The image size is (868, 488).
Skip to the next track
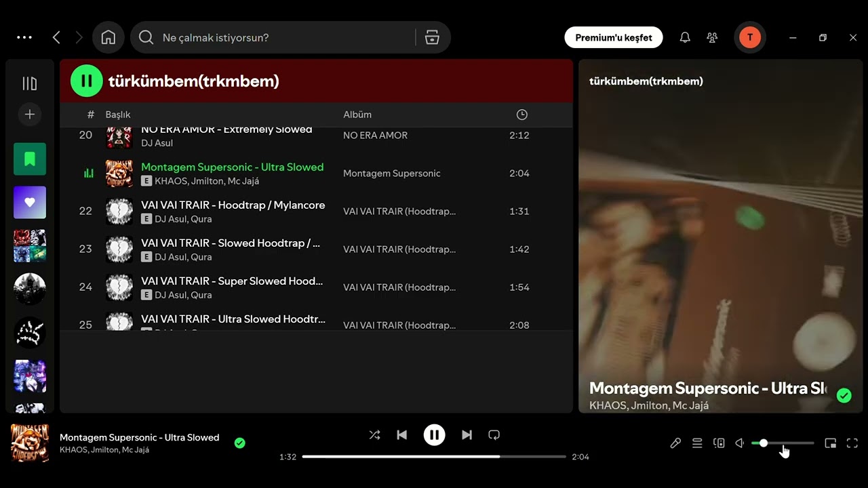point(467,435)
